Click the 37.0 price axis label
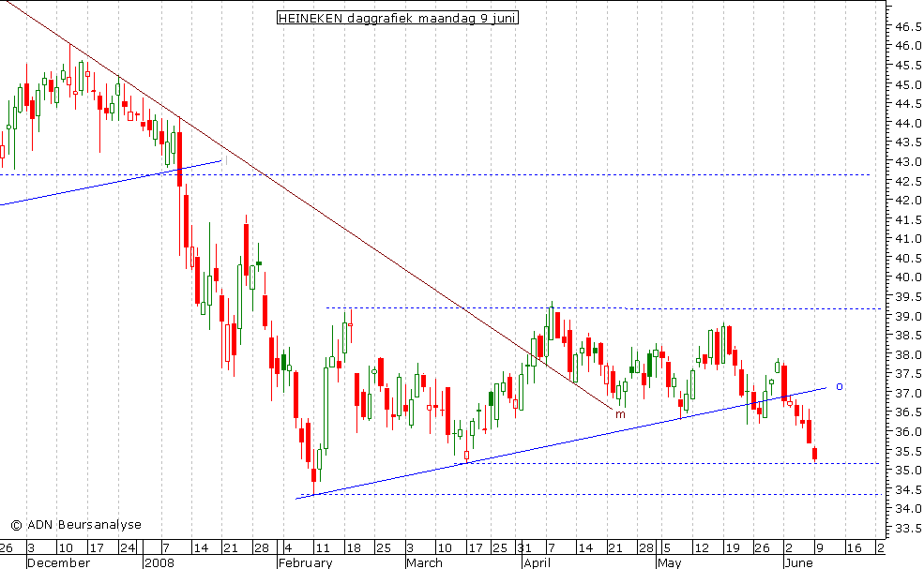Screen dimensions: 924x569 tap(908, 394)
